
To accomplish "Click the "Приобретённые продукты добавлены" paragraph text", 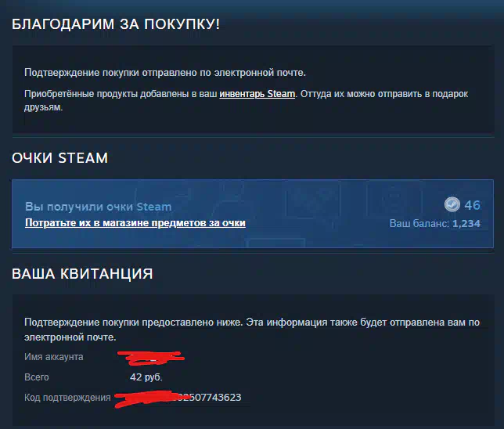I will coord(247,100).
